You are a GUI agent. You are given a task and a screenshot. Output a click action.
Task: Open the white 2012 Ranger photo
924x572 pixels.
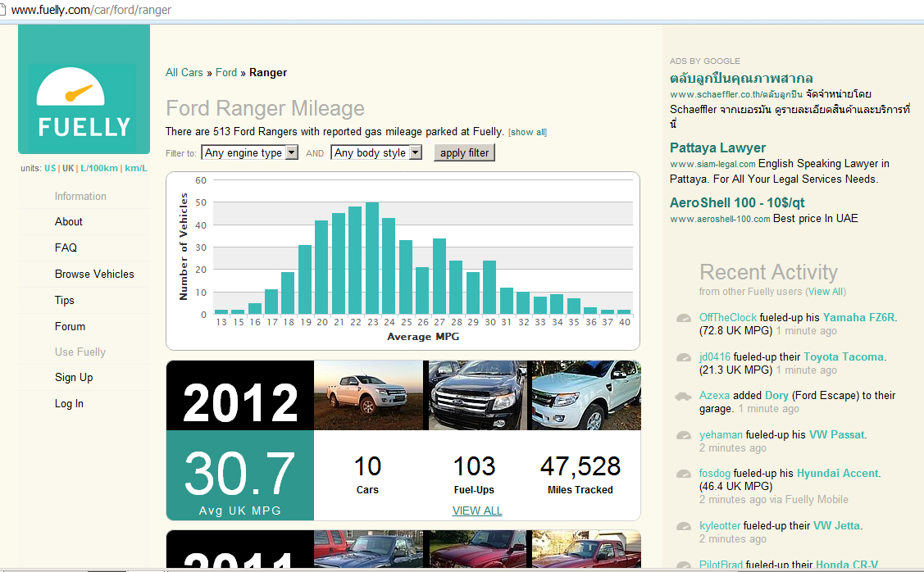tap(585, 395)
